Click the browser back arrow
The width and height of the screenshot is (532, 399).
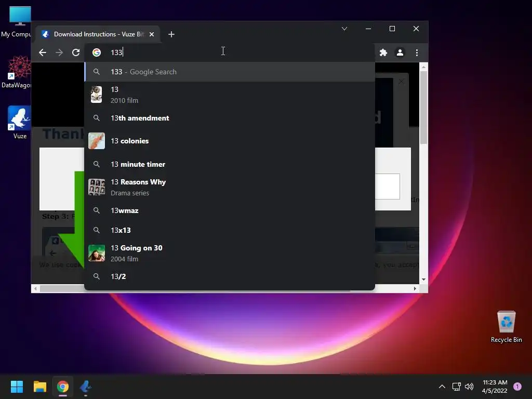click(43, 52)
